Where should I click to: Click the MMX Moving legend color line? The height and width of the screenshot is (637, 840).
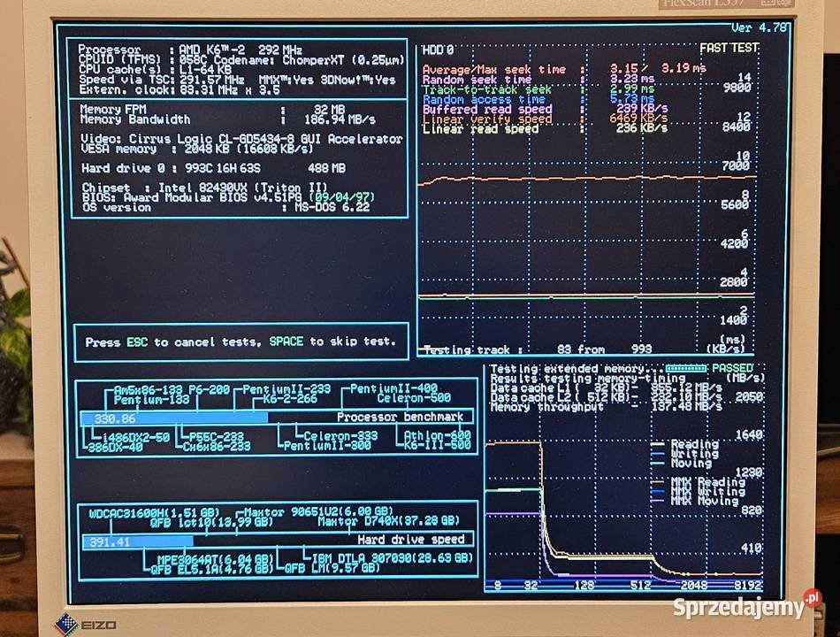(x=657, y=501)
